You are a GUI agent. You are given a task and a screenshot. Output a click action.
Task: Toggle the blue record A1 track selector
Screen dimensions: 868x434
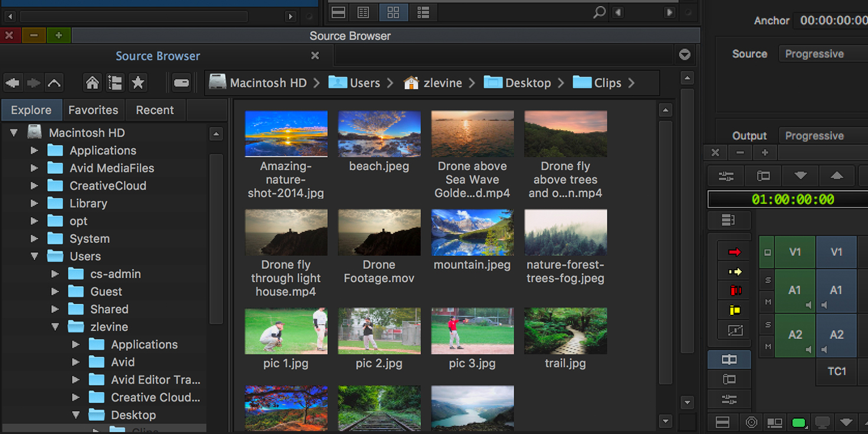(x=836, y=291)
